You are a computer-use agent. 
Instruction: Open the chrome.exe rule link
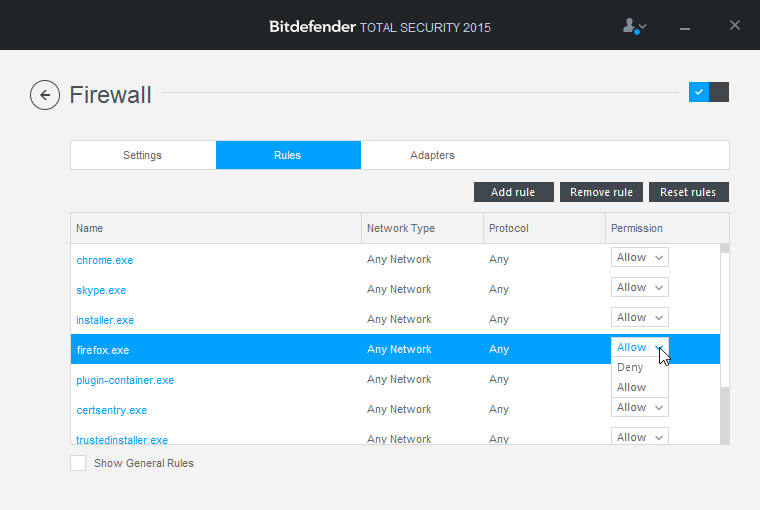pos(105,260)
